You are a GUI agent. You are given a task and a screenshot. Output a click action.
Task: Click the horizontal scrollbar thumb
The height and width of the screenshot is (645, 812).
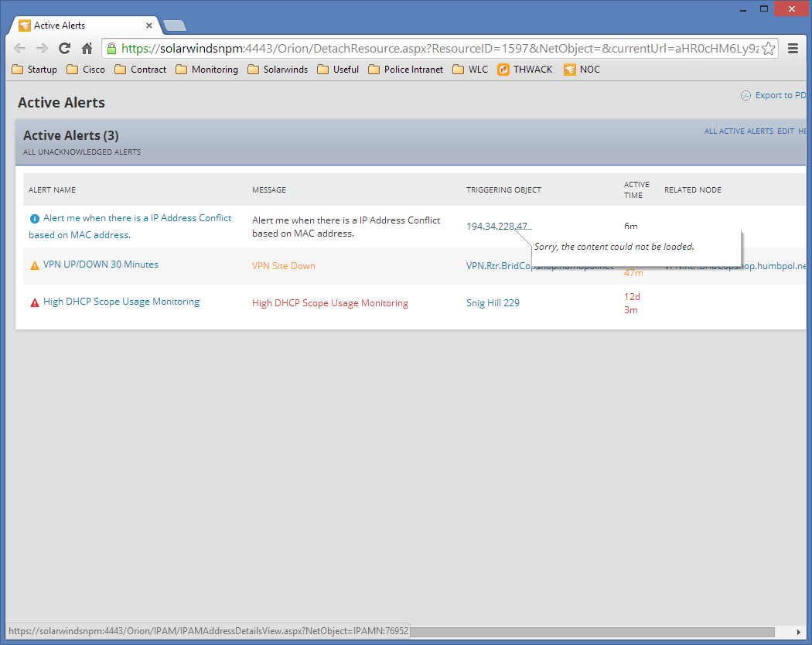[x=592, y=632]
